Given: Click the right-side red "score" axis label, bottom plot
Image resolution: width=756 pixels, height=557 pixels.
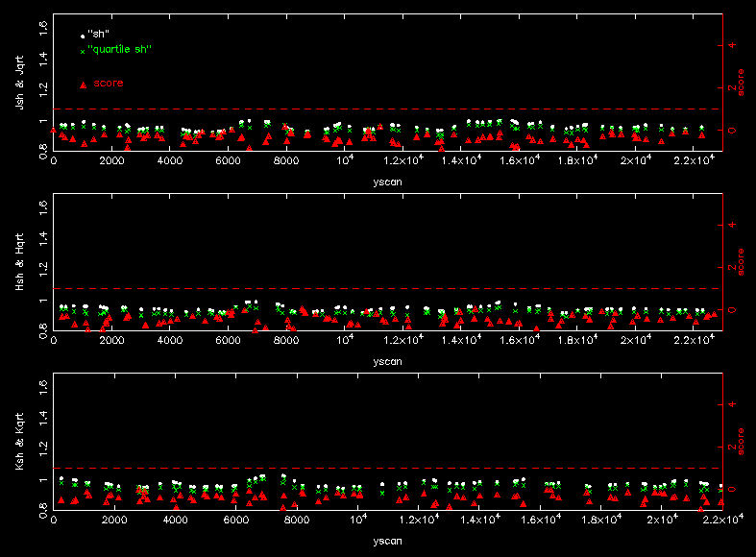Looking at the screenshot, I should [742, 443].
